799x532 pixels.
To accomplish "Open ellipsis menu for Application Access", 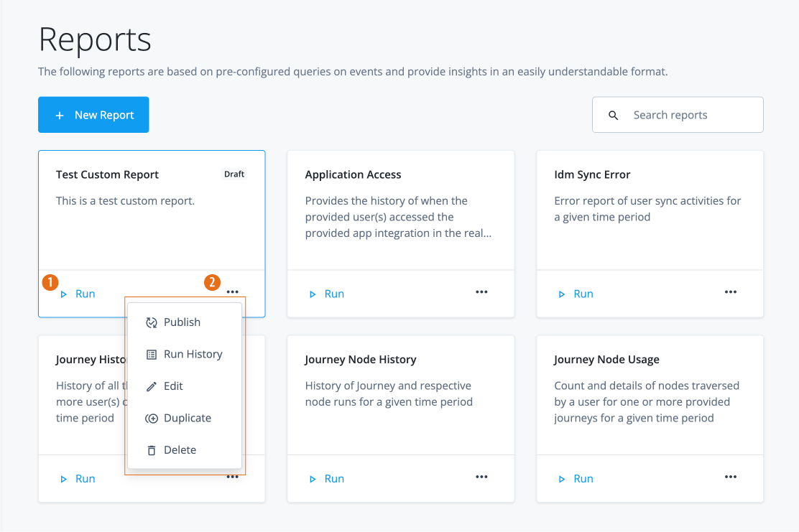I will 481,292.
